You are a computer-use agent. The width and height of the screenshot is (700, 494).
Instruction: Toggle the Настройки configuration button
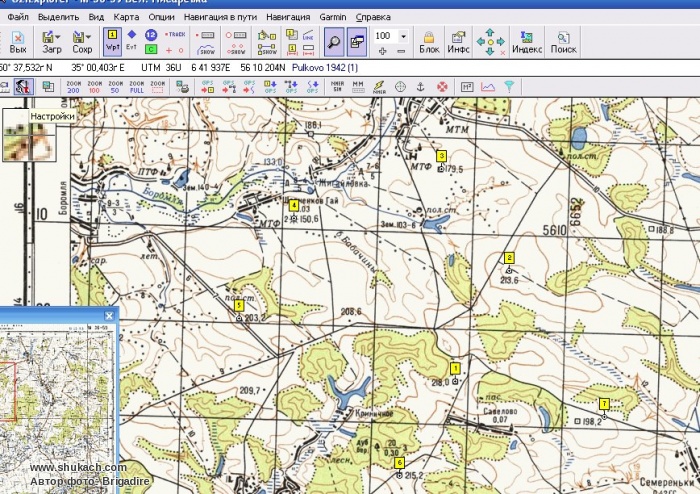pyautogui.click(x=23, y=87)
